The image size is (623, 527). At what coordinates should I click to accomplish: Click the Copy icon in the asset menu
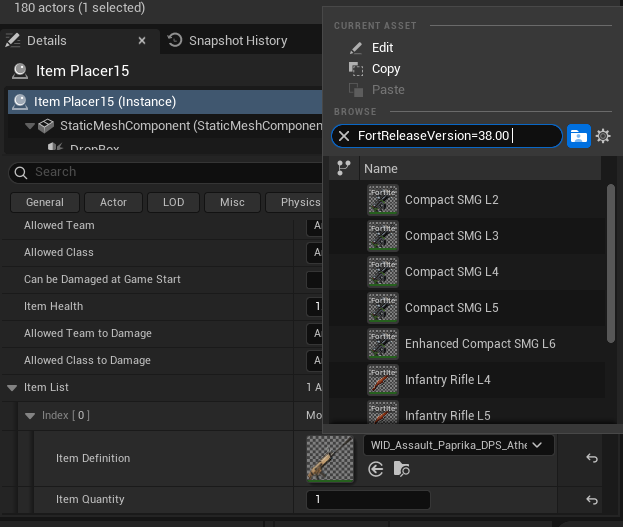coord(356,69)
